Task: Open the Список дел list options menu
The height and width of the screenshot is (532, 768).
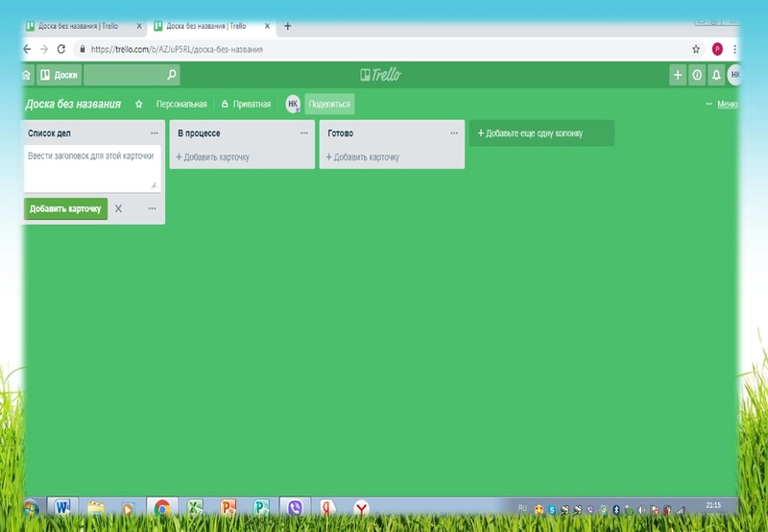Action: tap(154, 133)
